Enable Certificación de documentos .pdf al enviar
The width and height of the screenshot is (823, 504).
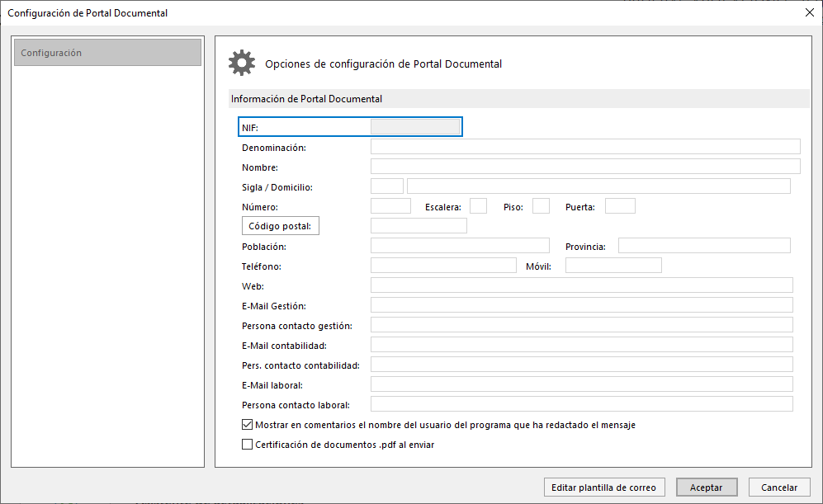[x=247, y=445]
